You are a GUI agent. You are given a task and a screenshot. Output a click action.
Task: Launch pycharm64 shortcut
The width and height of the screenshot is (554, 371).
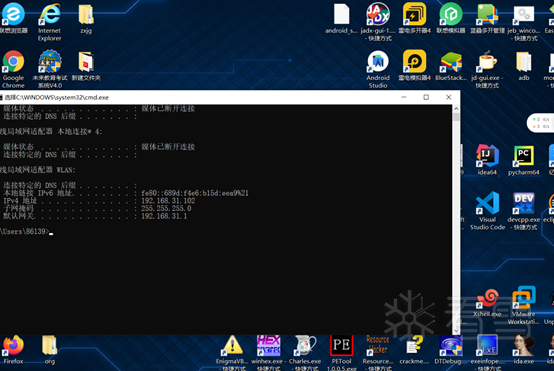point(524,160)
